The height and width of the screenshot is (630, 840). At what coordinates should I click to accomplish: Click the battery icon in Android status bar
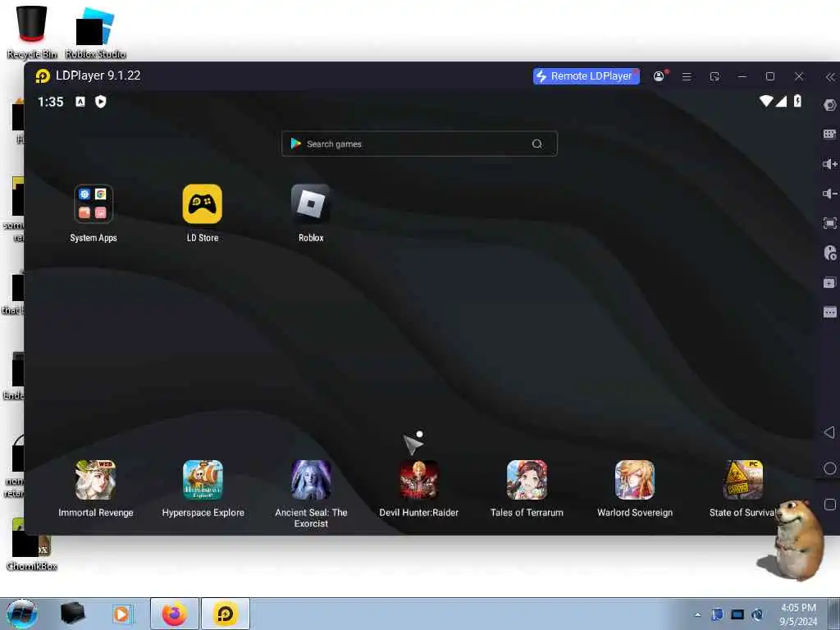[797, 101]
